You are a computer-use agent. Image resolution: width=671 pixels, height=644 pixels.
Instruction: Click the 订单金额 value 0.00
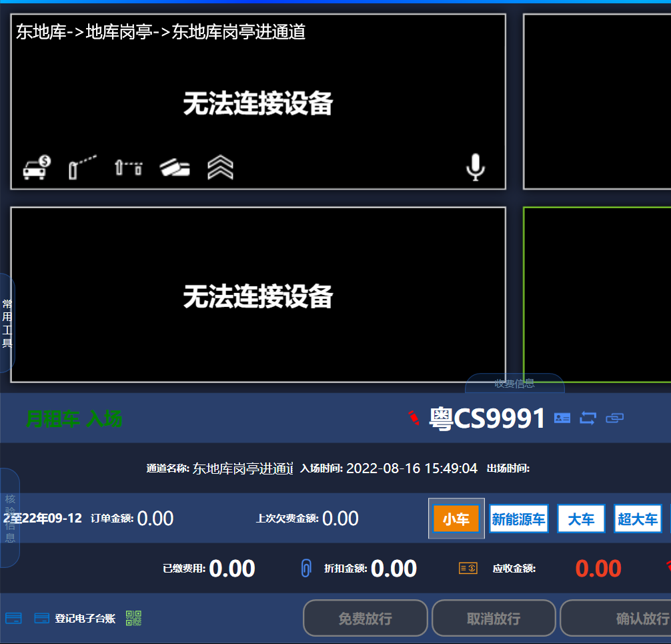[155, 519]
